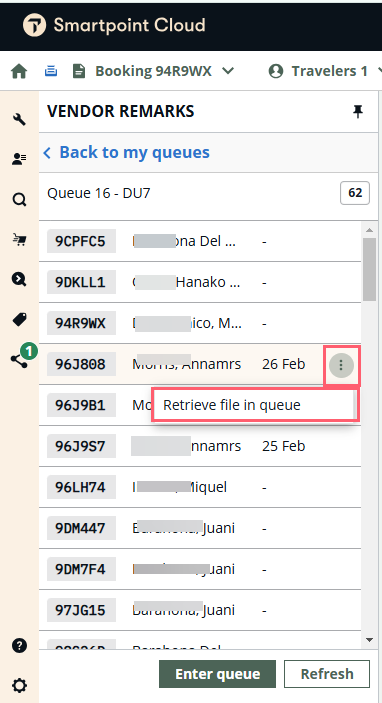
Task: Open the help question mark icon
Action: [19, 646]
